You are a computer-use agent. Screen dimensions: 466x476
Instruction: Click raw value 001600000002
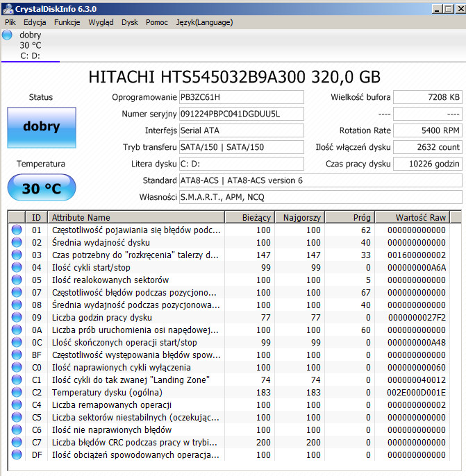point(417,255)
